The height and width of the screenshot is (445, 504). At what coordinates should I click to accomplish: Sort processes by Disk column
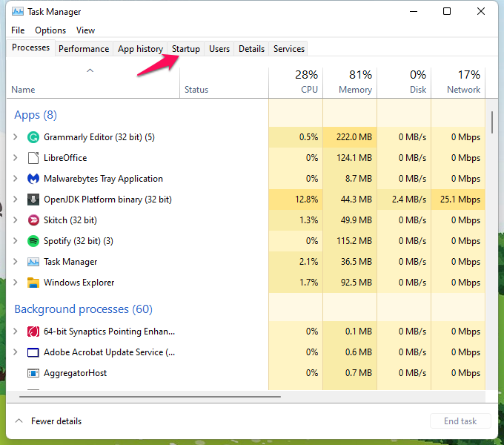pos(404,82)
